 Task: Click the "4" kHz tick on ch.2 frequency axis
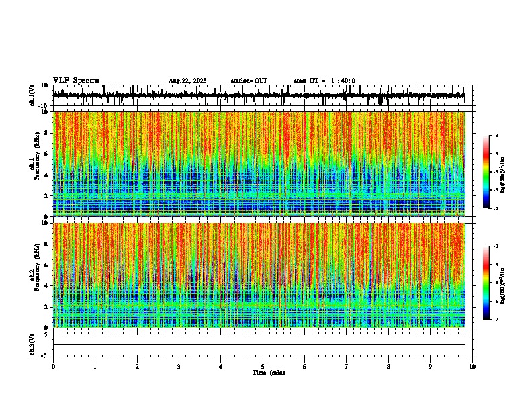coord(46,286)
